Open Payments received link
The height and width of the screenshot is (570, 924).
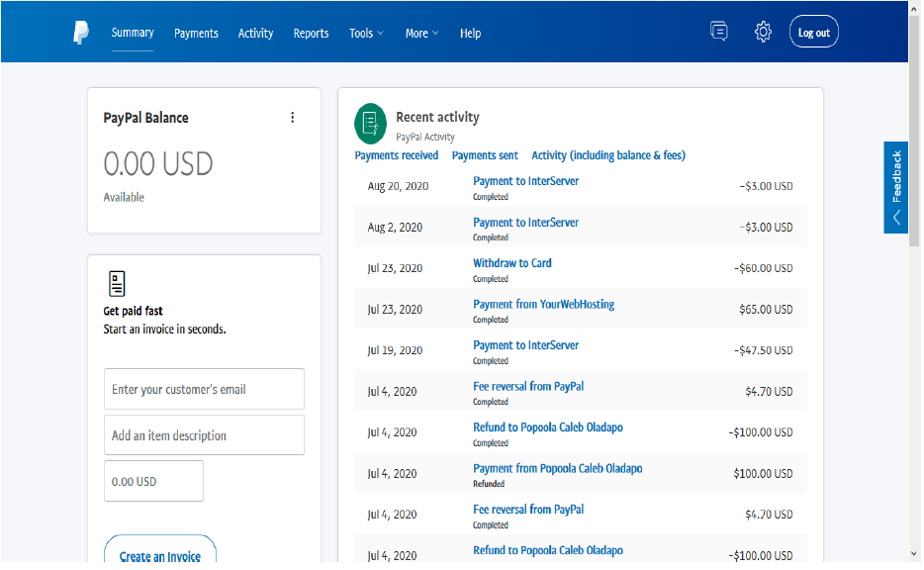(397, 155)
